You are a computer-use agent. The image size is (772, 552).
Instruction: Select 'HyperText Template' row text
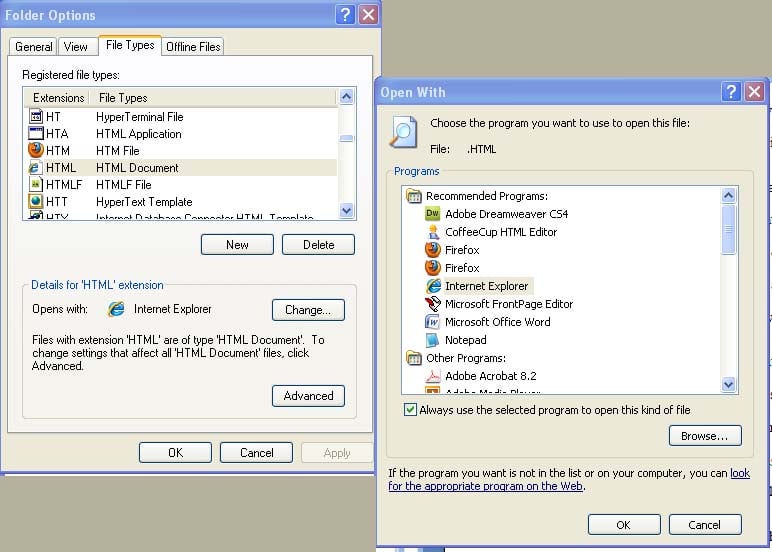pyautogui.click(x=144, y=202)
